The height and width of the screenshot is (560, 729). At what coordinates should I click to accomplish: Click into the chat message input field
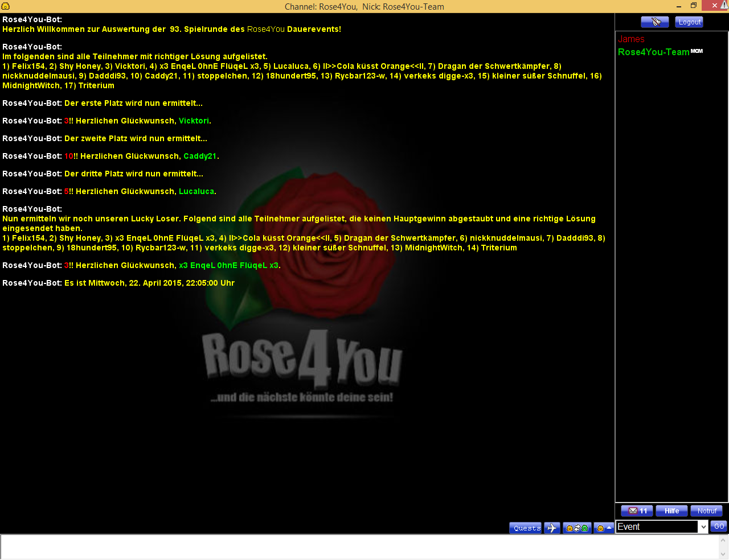pyautogui.click(x=359, y=547)
